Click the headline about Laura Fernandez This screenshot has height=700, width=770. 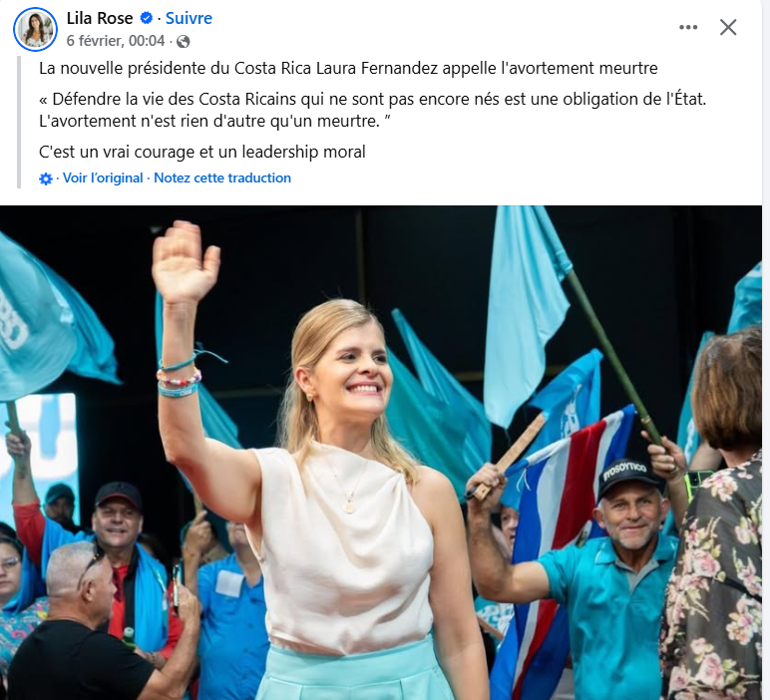pyautogui.click(x=348, y=68)
